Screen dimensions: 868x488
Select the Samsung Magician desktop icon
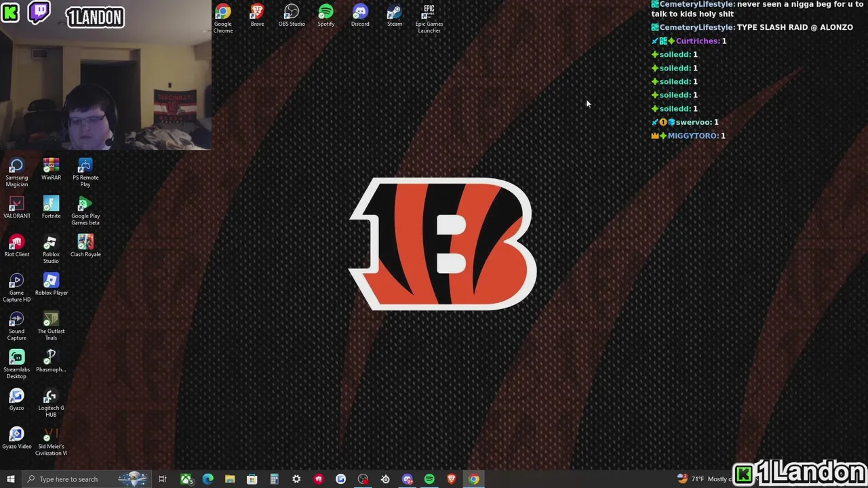coord(17,173)
